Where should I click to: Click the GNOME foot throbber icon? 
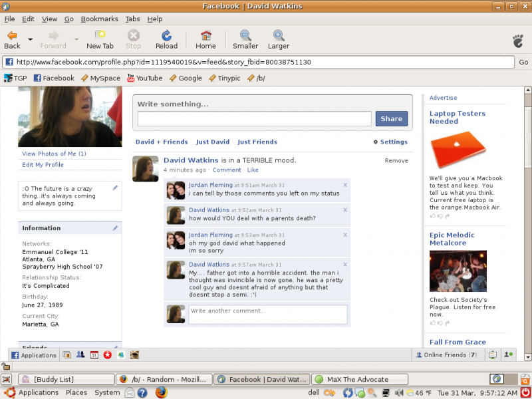[x=518, y=41]
